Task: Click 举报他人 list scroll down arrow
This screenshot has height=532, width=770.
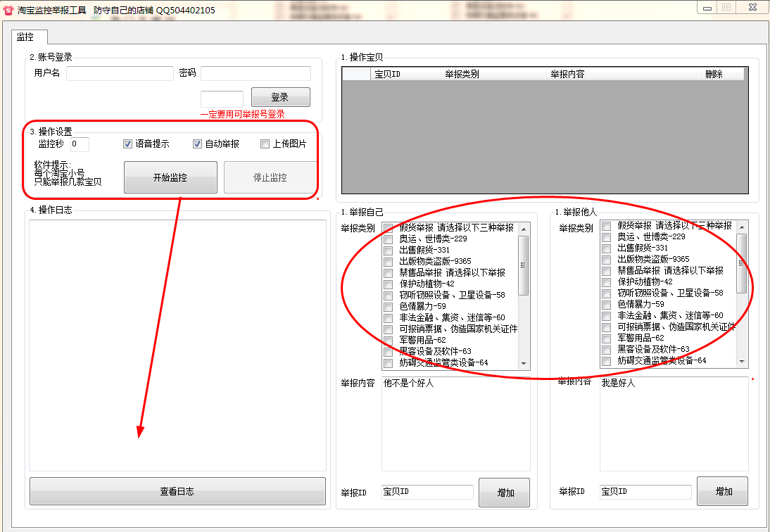Action: [x=742, y=362]
